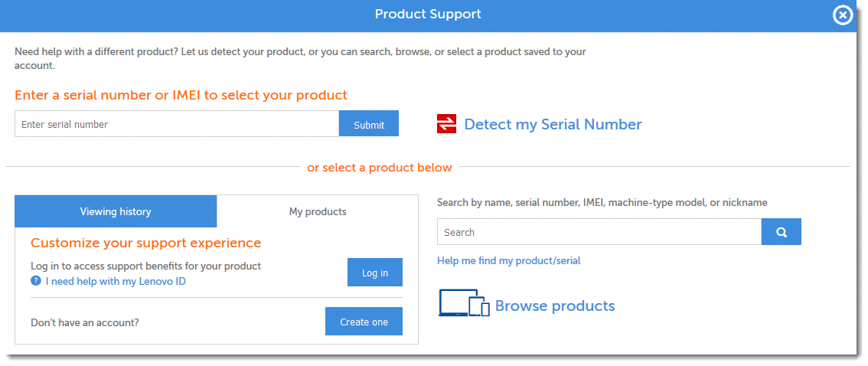
Task: Open the My products tab
Action: point(318,211)
